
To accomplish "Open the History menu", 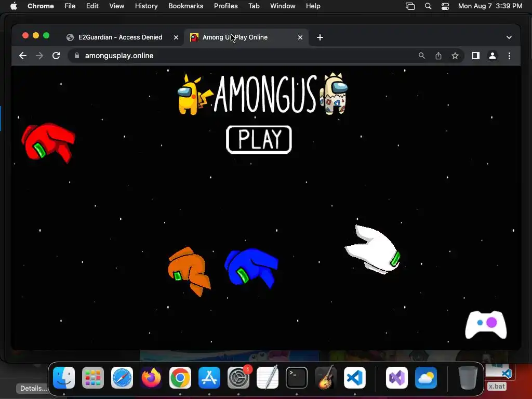I will (146, 6).
